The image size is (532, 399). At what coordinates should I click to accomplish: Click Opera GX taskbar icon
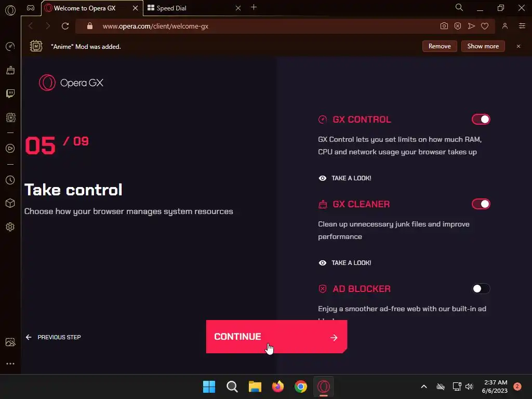coord(324,387)
